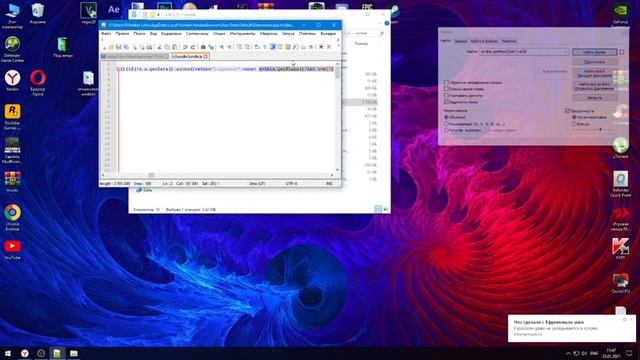This screenshot has height=360, width=640.
Task: Click the Закрыть button in search dialog
Action: [594, 98]
